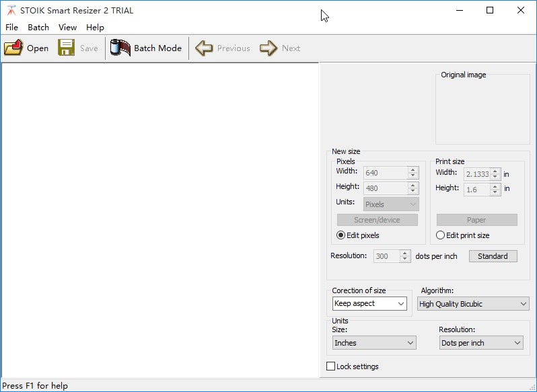
Task: Click the Open folder icon
Action: coord(13,48)
